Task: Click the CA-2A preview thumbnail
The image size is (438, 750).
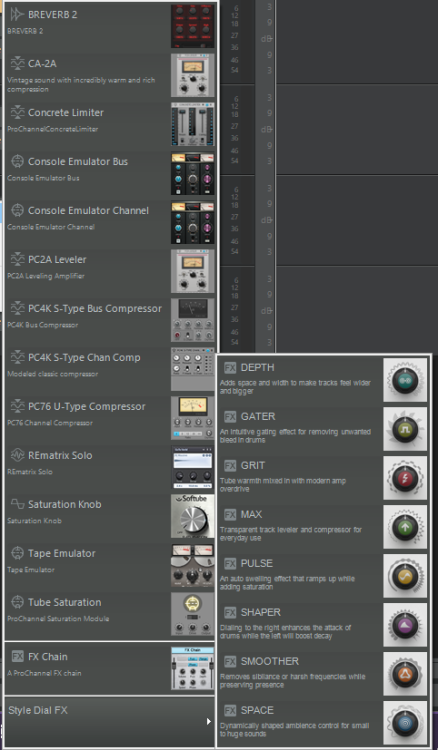Action: tap(193, 75)
